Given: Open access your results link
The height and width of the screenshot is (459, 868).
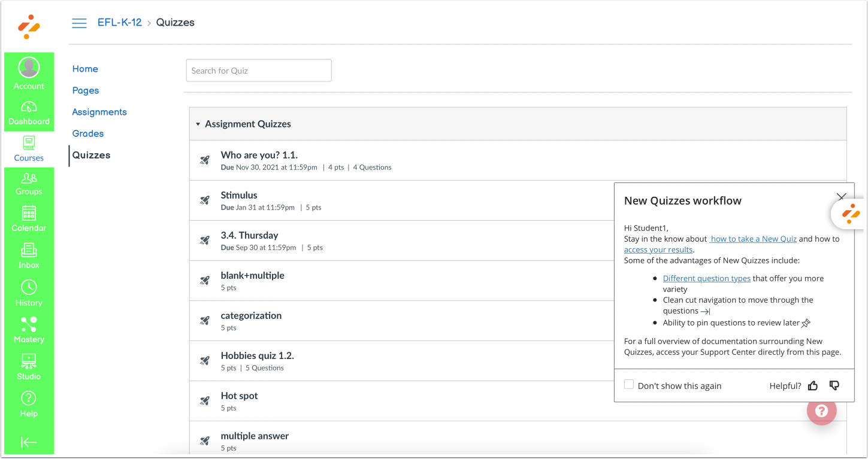Looking at the screenshot, I should click(x=658, y=250).
